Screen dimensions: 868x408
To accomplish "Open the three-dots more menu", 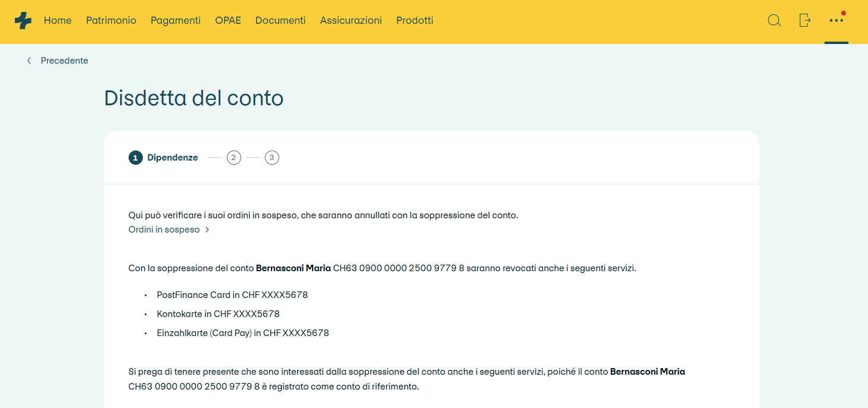I will 836,20.
